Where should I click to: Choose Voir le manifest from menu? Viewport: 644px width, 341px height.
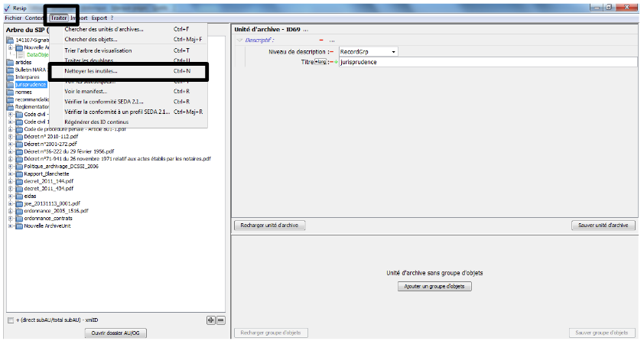(x=86, y=91)
